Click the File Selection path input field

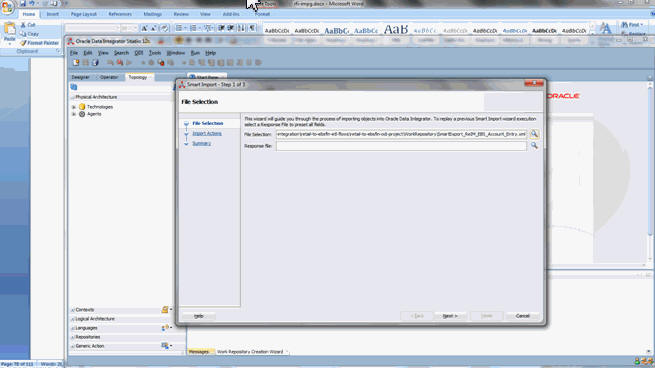click(x=401, y=134)
